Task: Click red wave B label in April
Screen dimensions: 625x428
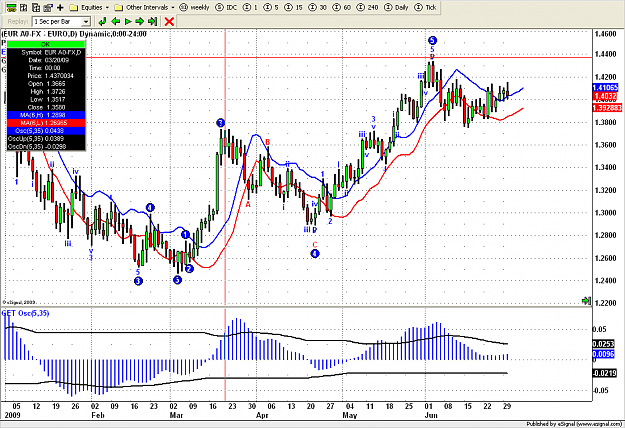Action: tap(268, 142)
